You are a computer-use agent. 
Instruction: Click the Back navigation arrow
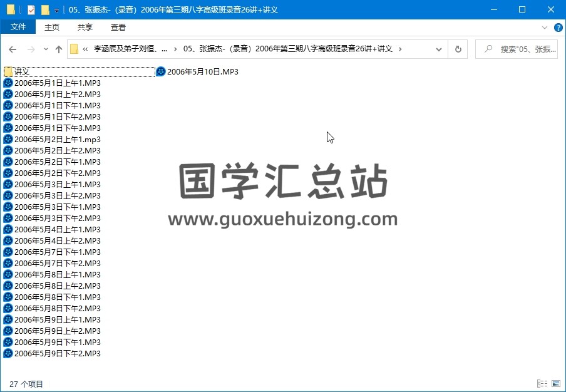coord(13,49)
